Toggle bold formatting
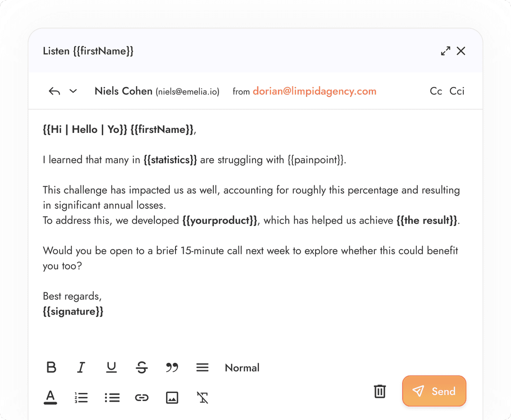Screen dimensions: 511x420 51,367
